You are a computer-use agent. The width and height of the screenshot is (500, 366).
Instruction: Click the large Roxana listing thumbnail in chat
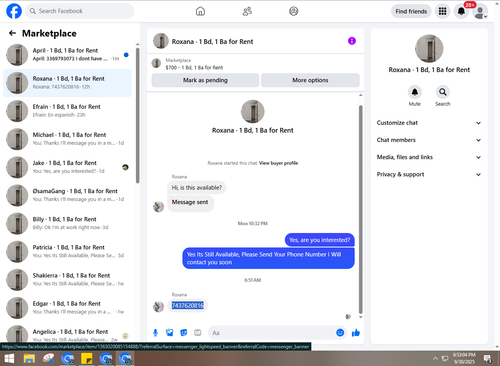[252, 111]
